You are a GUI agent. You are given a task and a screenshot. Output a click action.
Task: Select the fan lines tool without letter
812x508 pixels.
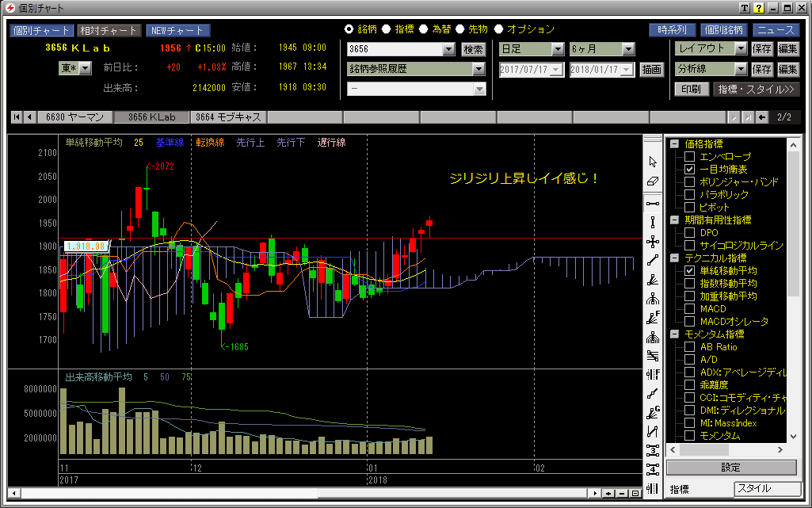(653, 280)
